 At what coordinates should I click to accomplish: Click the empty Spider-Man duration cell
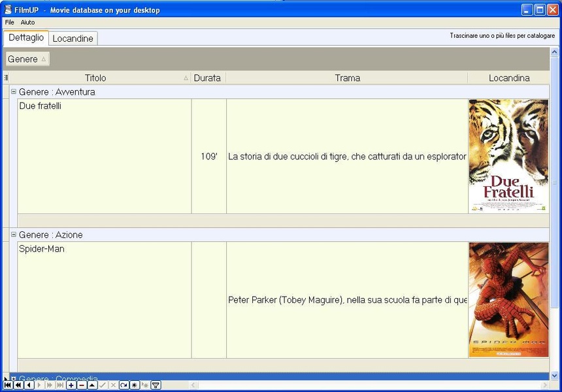pos(209,300)
